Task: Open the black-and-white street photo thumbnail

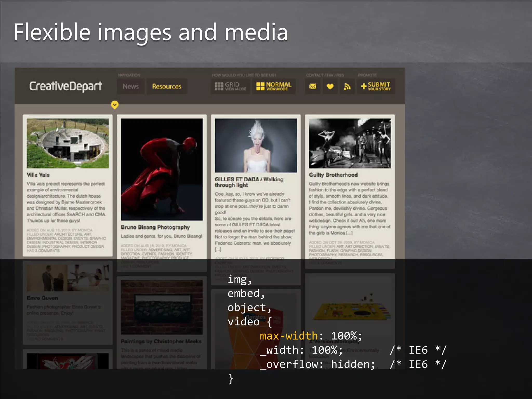Action: coord(350,143)
